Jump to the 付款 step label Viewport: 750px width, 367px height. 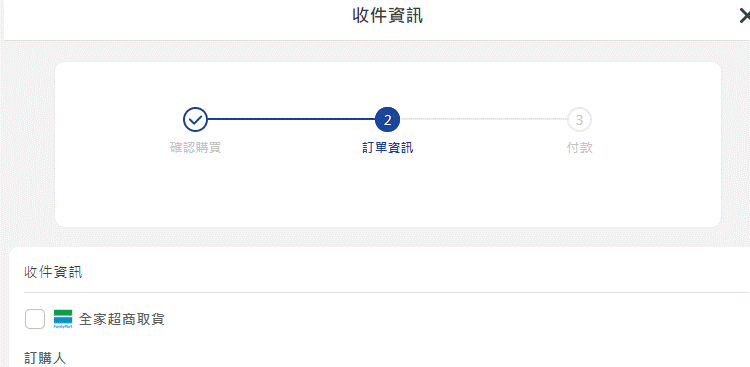click(580, 148)
